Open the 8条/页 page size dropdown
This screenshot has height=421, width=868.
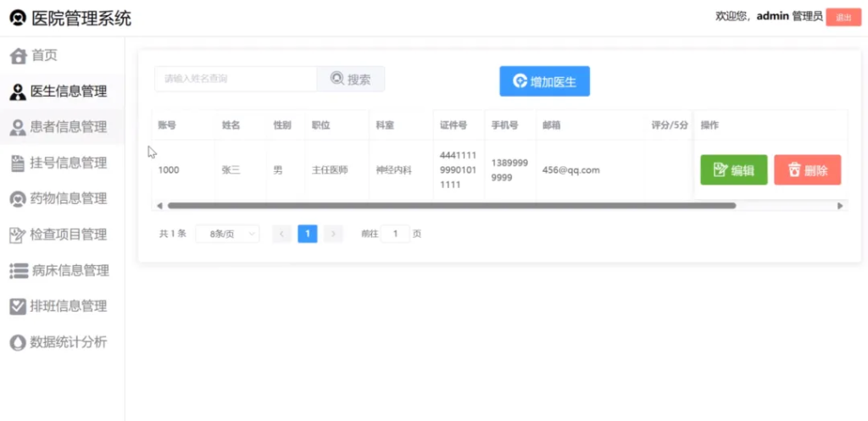pos(227,234)
